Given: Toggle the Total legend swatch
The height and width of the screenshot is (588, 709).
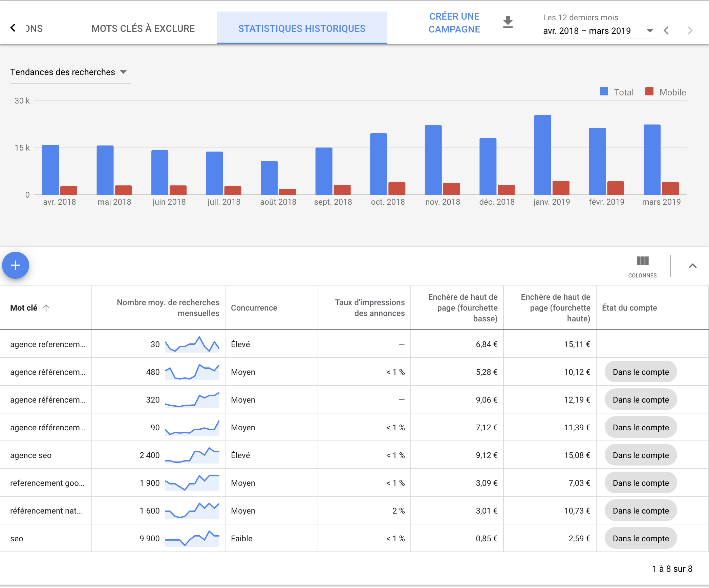Looking at the screenshot, I should tap(604, 92).
